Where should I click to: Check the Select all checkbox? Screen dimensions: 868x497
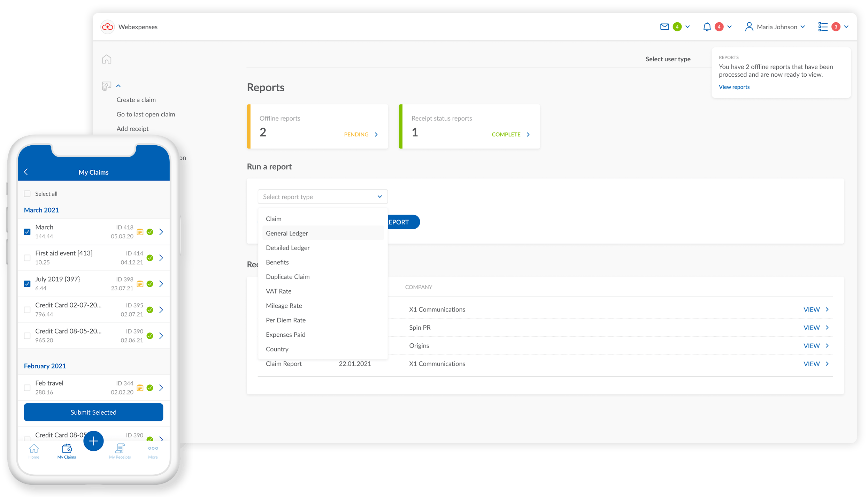pyautogui.click(x=27, y=194)
